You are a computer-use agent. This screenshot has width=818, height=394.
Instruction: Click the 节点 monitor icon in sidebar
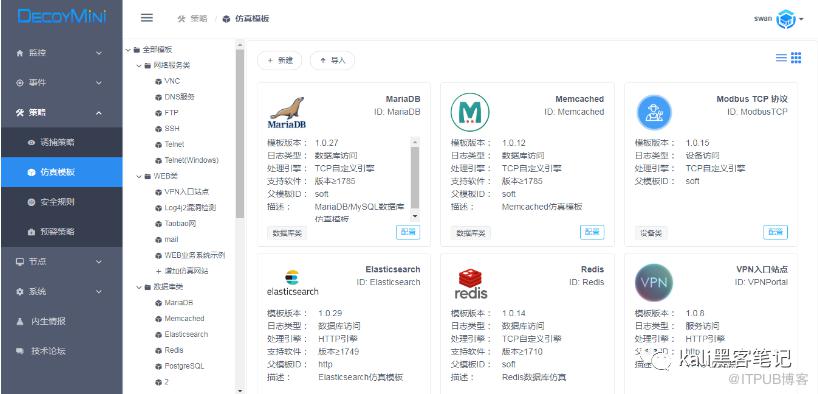click(20, 261)
